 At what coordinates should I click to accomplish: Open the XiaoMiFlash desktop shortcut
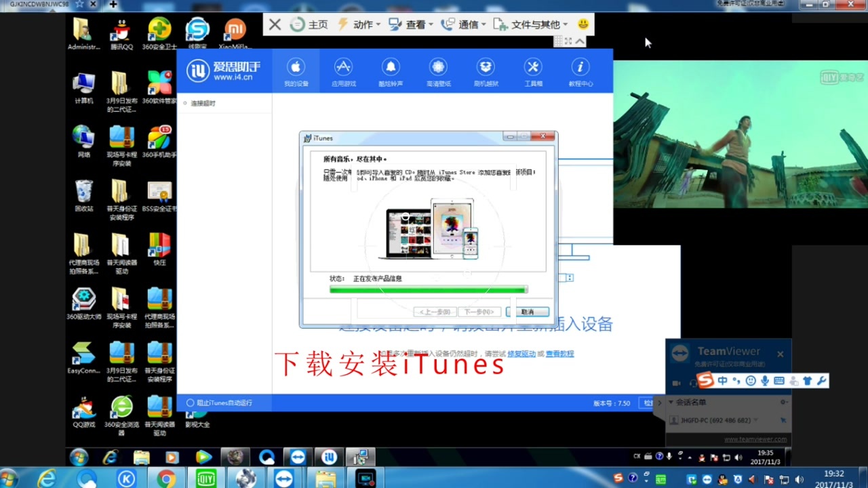coord(235,34)
